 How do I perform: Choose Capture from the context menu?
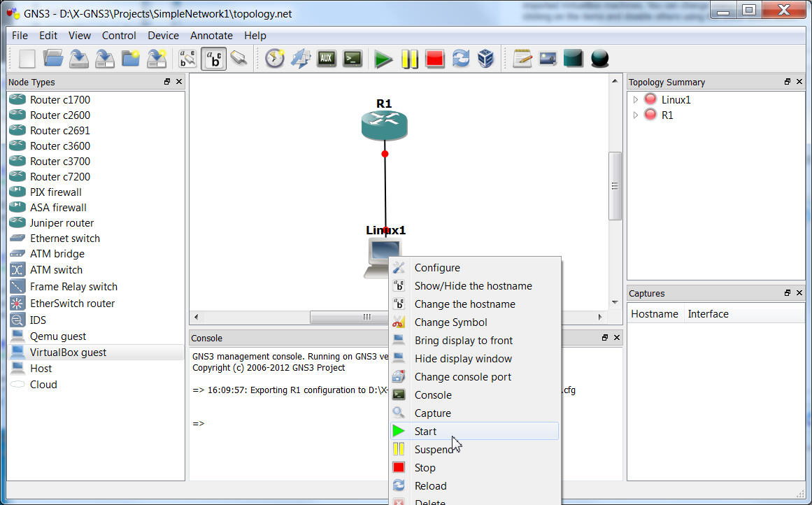tap(474, 413)
